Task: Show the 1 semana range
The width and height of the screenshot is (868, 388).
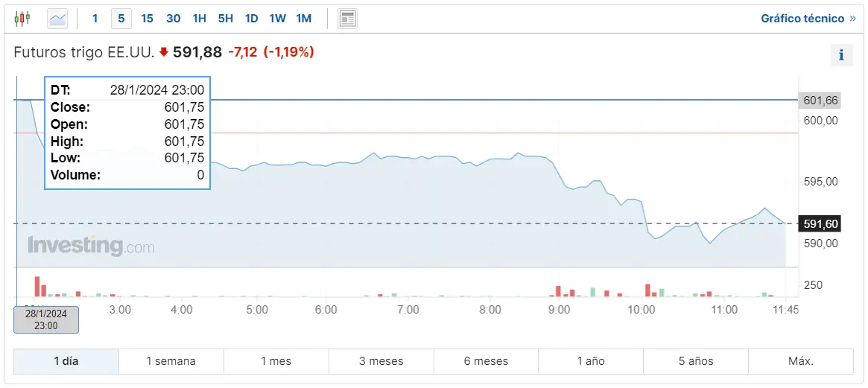Action: click(171, 361)
